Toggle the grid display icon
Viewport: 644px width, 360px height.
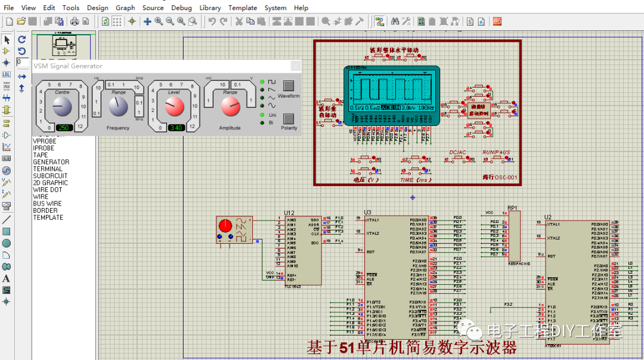116,21
